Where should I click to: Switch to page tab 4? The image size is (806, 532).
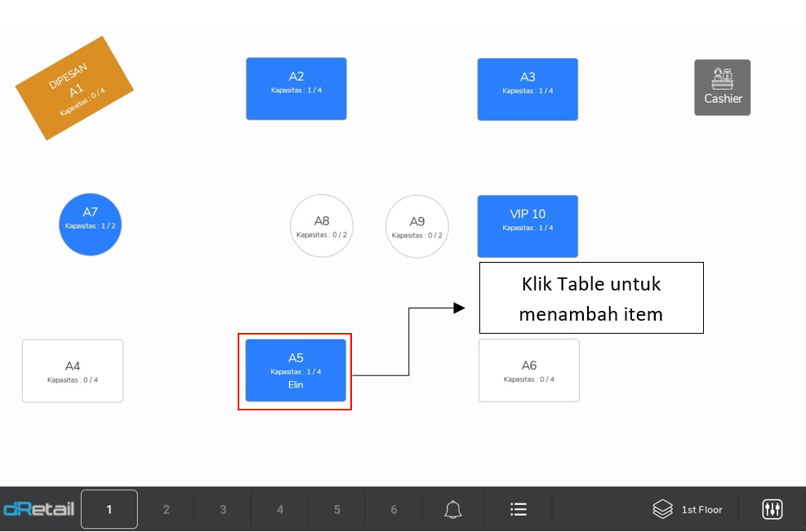(280, 509)
